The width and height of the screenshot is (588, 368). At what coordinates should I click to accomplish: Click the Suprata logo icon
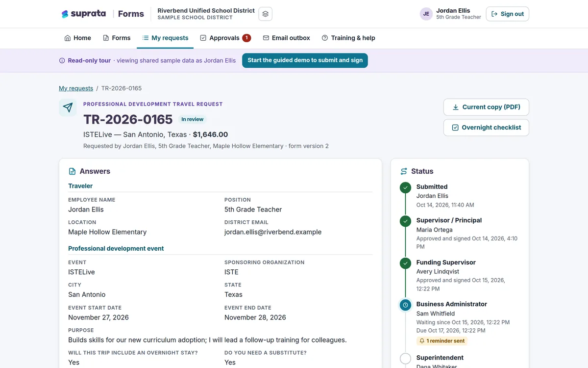(65, 14)
